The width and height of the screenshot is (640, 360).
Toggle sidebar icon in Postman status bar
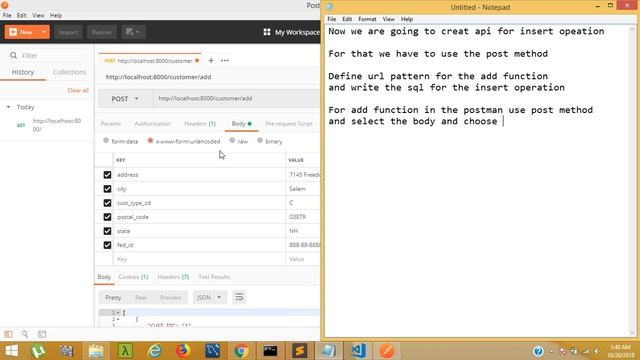coord(8,334)
